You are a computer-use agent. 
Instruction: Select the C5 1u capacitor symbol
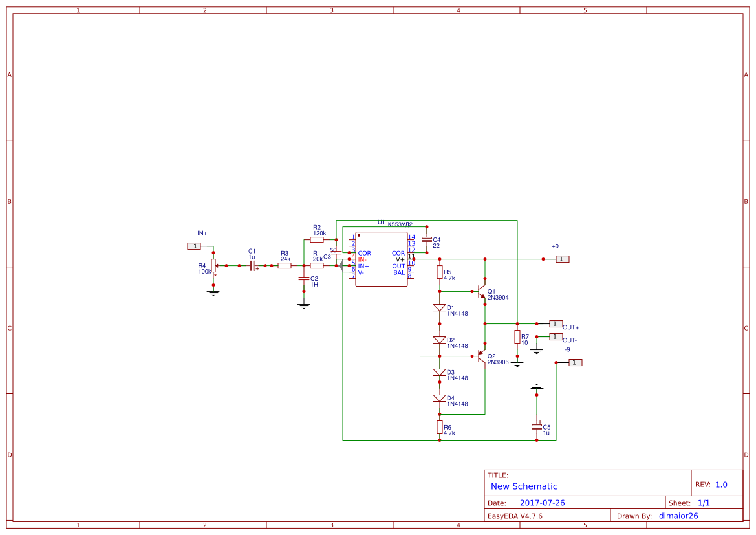click(537, 428)
